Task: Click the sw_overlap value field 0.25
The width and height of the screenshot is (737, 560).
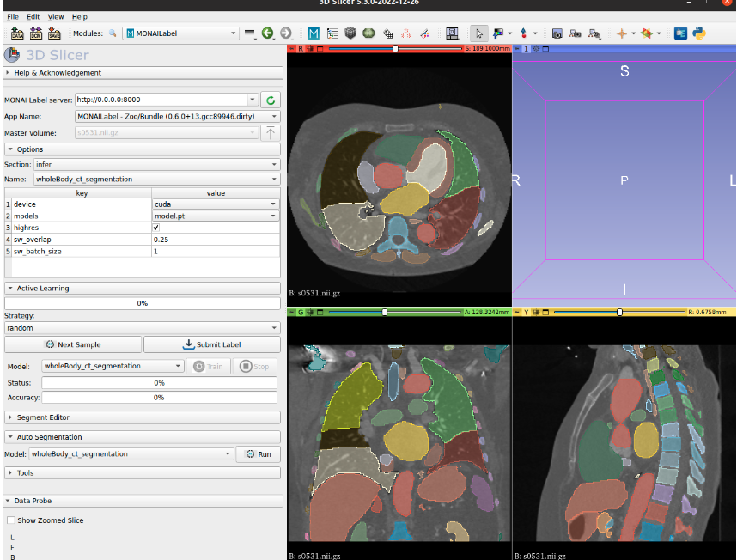Action: [x=216, y=239]
